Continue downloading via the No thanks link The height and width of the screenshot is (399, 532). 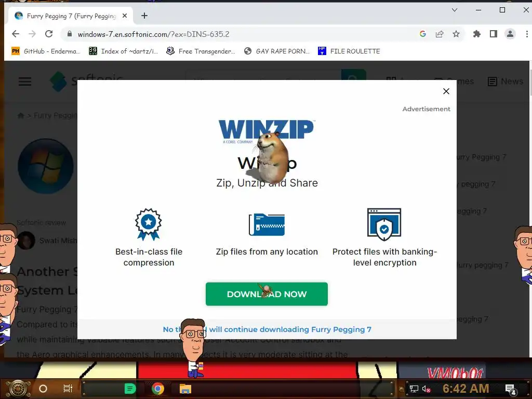(x=267, y=329)
